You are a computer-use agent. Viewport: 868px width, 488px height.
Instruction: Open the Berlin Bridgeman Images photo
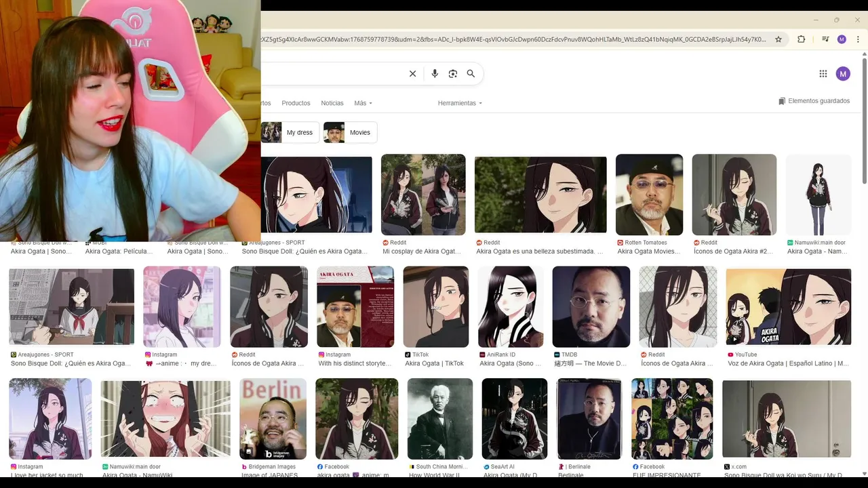pyautogui.click(x=273, y=419)
